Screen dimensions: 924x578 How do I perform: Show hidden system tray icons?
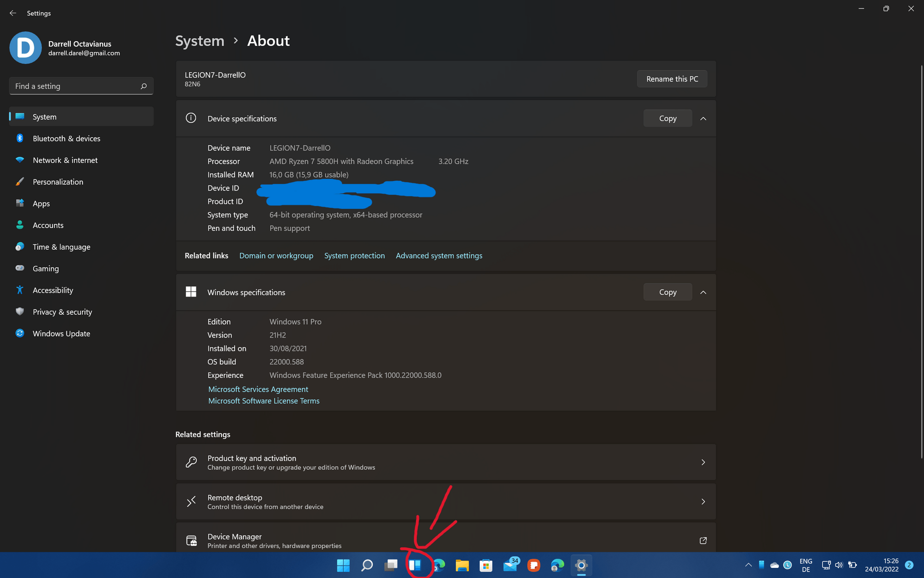748,565
